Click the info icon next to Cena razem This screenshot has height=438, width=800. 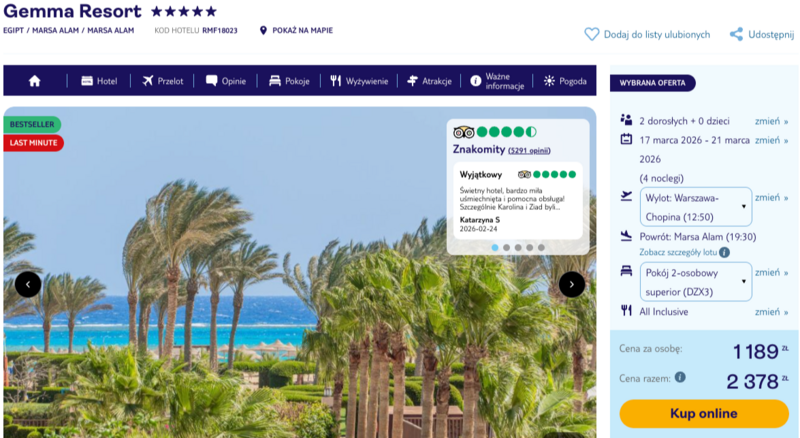(680, 377)
